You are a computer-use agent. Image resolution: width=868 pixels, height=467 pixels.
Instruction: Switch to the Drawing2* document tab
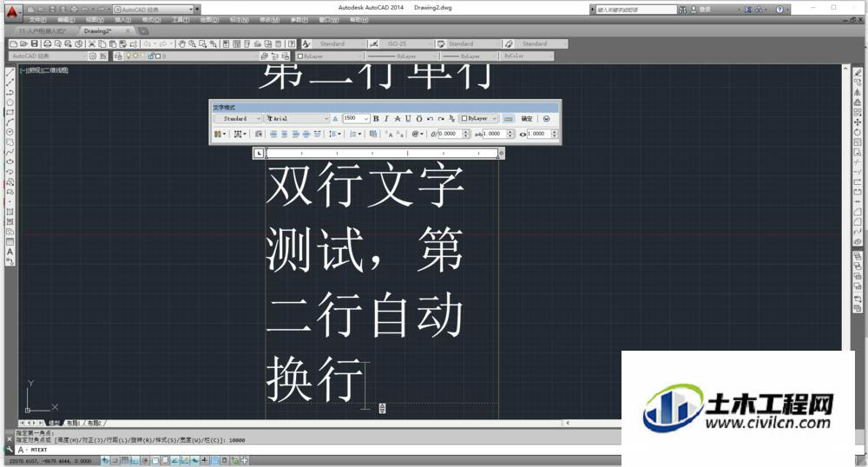pos(105,31)
